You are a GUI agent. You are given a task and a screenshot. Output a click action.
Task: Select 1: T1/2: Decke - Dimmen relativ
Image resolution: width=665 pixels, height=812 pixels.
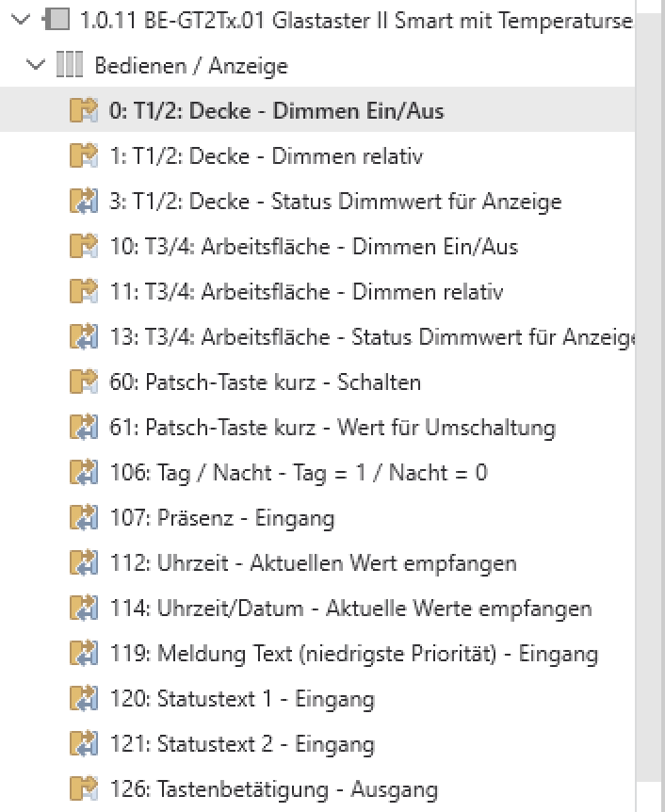[266, 156]
